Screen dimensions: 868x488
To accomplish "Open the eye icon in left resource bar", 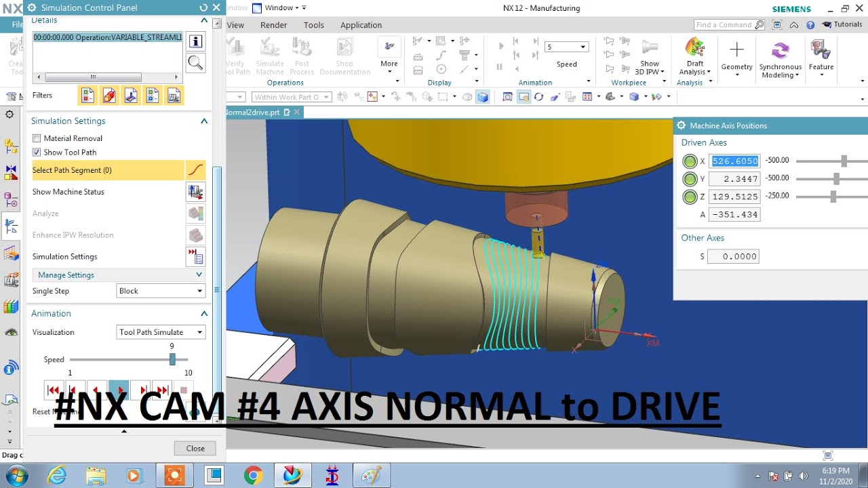I will (11, 332).
